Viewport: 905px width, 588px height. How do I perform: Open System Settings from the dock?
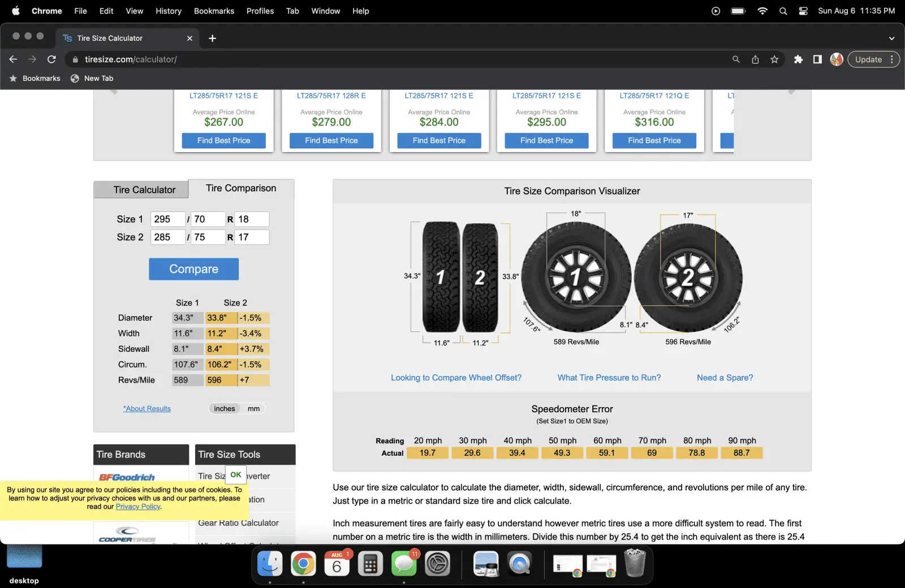click(437, 564)
